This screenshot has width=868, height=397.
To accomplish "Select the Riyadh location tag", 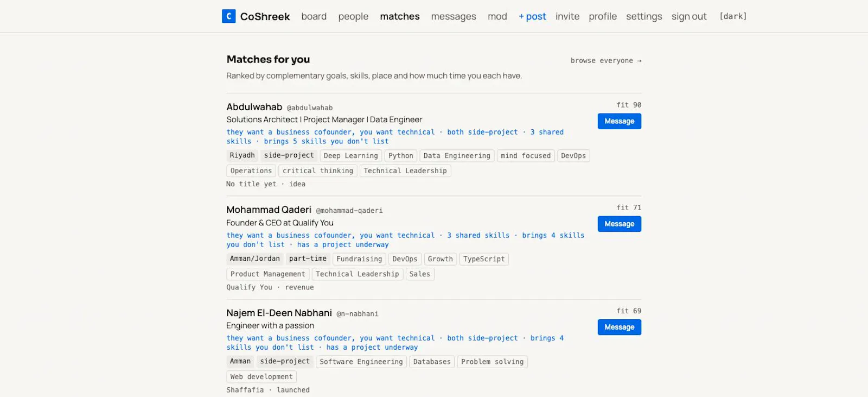I will [x=242, y=155].
